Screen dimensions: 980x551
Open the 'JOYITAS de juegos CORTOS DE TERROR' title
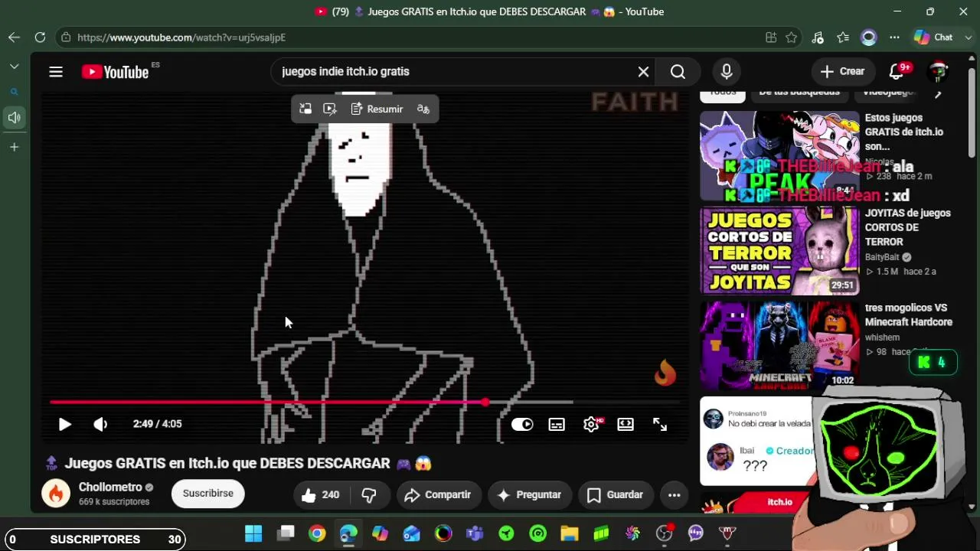(x=908, y=227)
